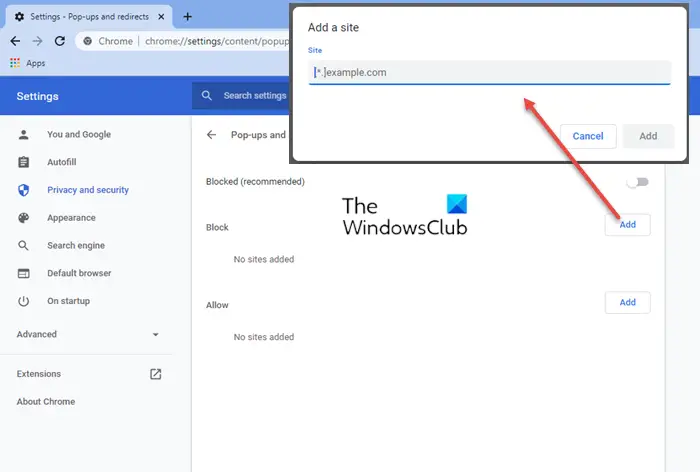Click the browser back arrow
700x472 pixels.
tap(15, 41)
